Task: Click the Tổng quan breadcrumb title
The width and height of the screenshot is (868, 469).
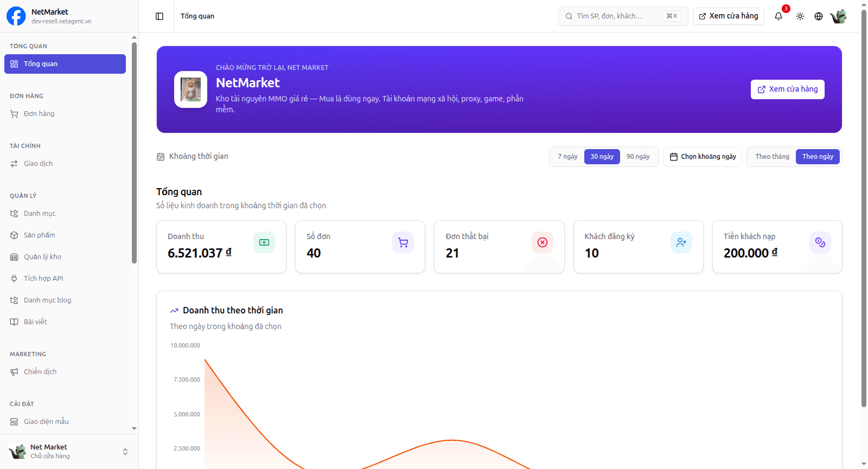Action: coord(197,16)
